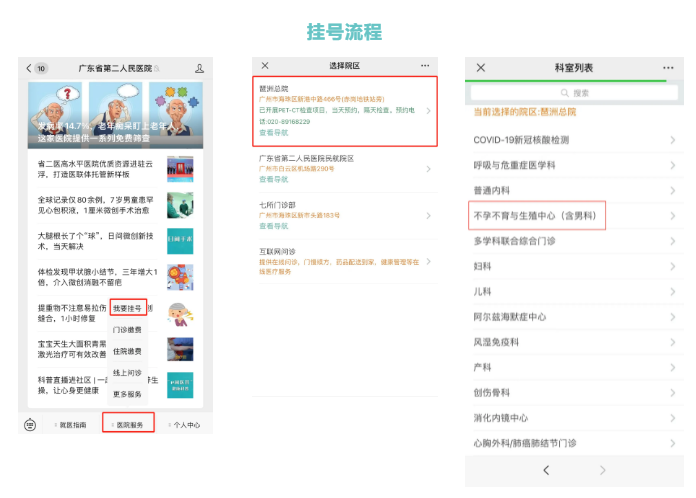Expand chevron for 琶洲总院 row
The height and width of the screenshot is (498, 696).
(x=428, y=111)
